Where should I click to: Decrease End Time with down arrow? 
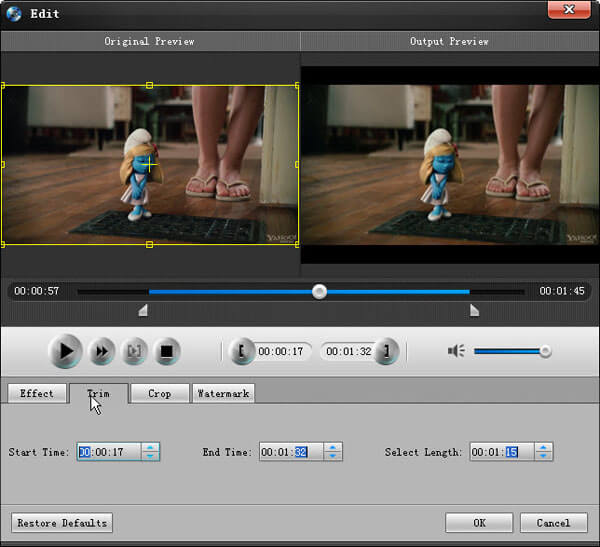tap(333, 456)
